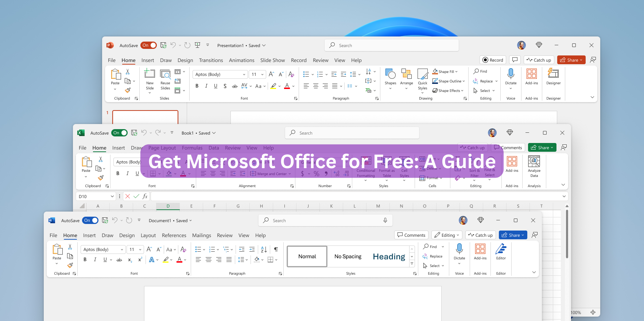Click Add-ins icon in PowerPoint
The height and width of the screenshot is (321, 644).
[532, 74]
